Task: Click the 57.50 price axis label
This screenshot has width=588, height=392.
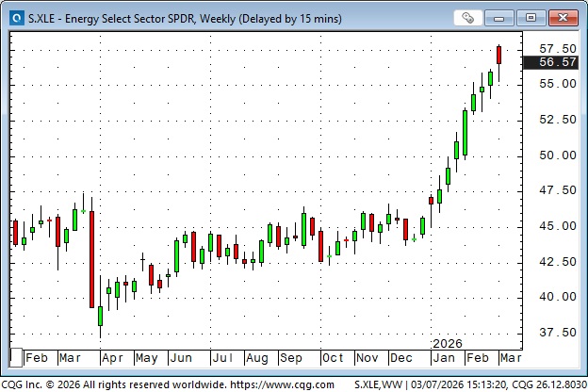Action: pos(557,48)
